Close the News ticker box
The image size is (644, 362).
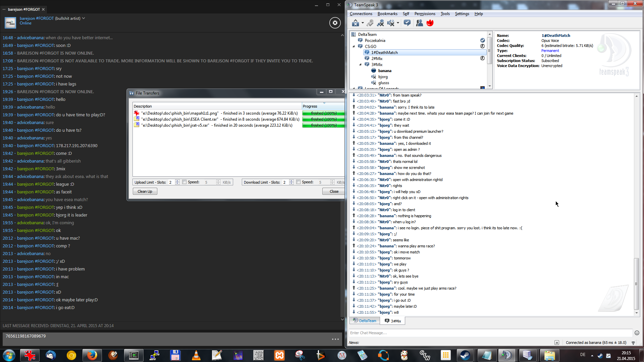point(557,343)
